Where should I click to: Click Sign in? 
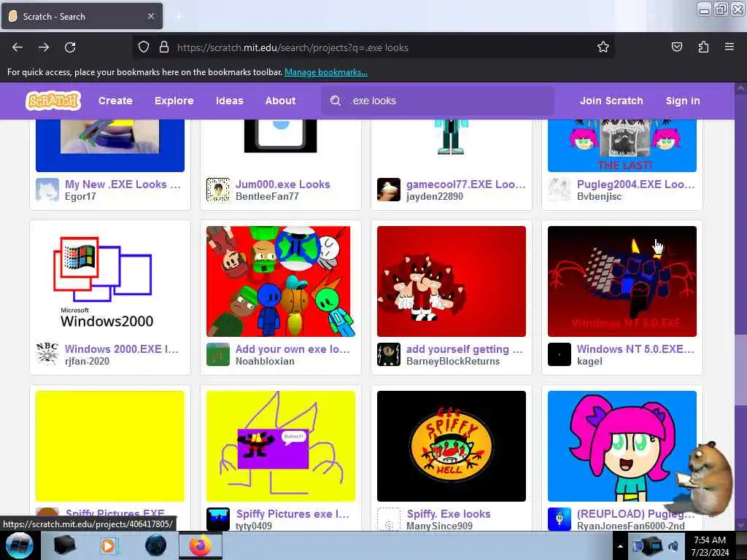pyautogui.click(x=683, y=101)
